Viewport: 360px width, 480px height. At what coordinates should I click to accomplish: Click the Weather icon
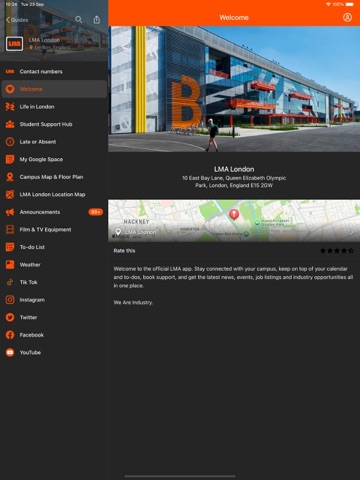point(10,265)
